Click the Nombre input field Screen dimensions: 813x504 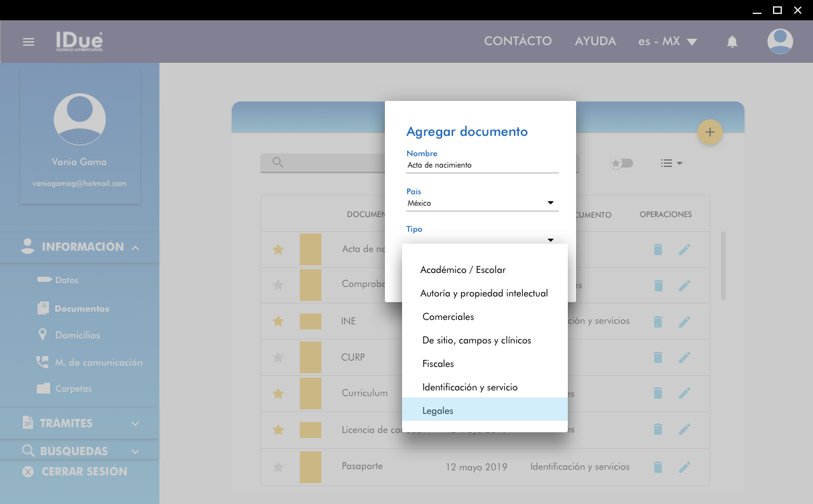[x=482, y=165]
